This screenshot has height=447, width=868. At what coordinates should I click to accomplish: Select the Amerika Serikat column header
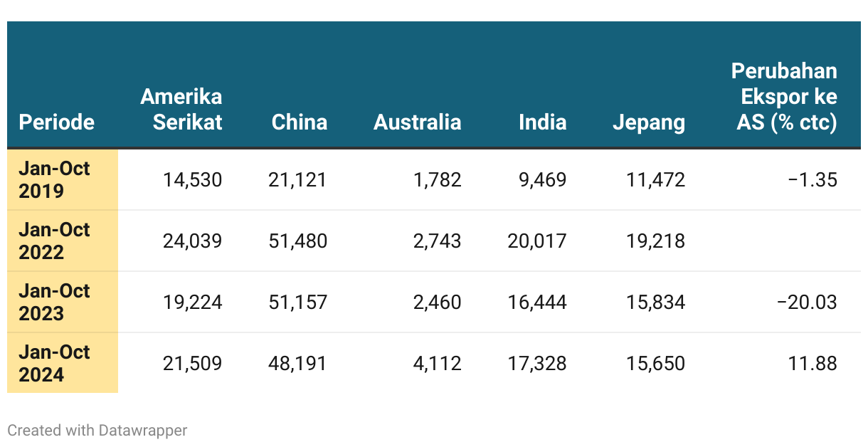pyautogui.click(x=181, y=109)
